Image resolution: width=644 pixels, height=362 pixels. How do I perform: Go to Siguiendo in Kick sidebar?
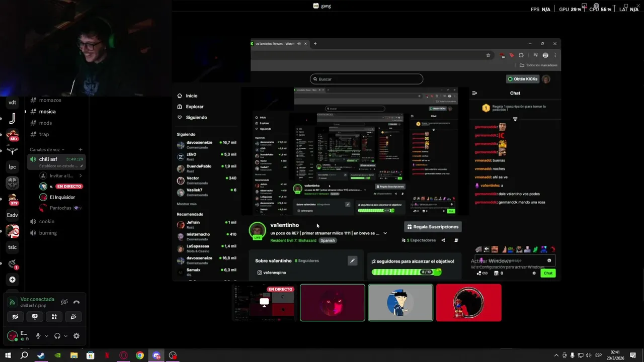coord(192,118)
